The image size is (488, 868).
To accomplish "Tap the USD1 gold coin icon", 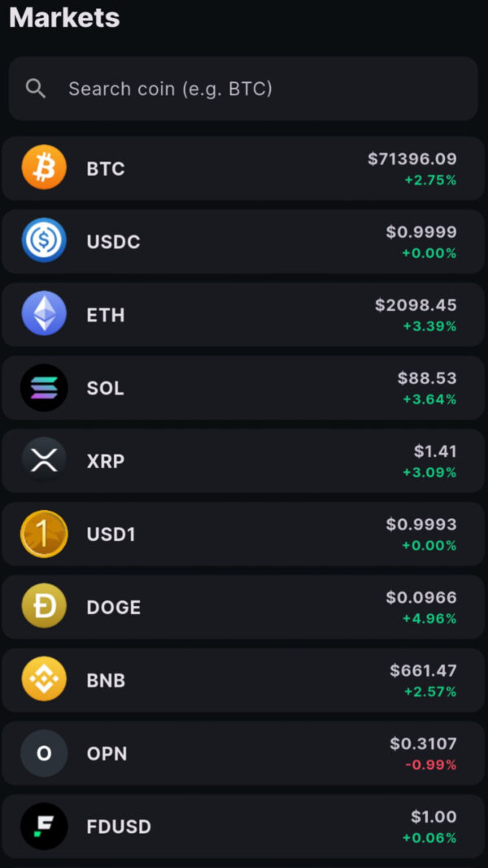I will tap(44, 534).
